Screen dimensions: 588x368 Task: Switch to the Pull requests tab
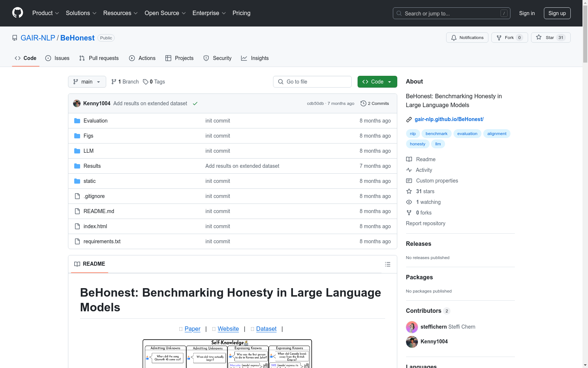point(99,58)
